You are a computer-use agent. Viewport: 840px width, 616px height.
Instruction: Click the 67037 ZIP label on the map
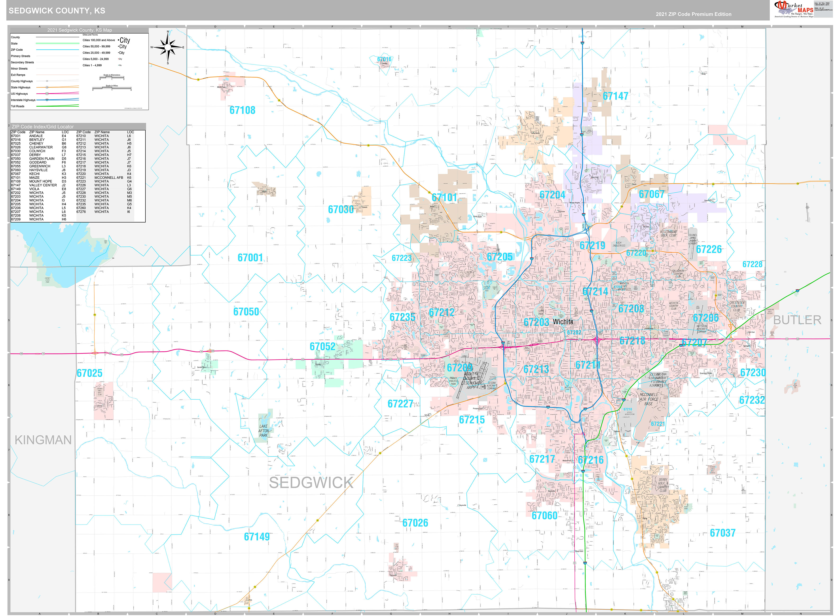[x=723, y=533]
